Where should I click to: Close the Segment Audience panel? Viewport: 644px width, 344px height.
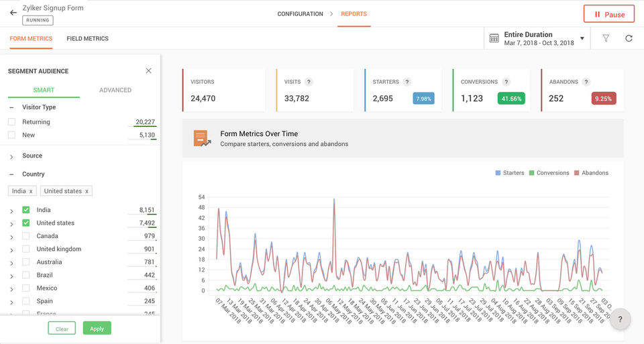tap(148, 70)
